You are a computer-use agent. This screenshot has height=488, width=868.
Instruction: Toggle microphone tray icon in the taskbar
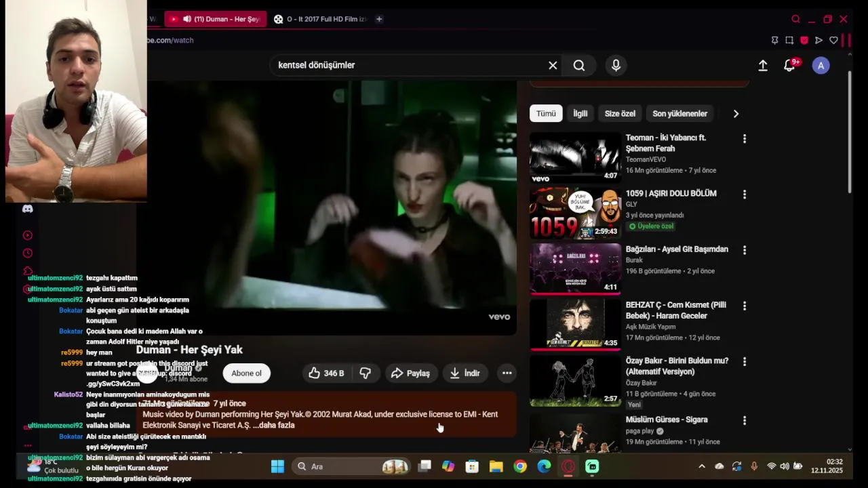(754, 466)
